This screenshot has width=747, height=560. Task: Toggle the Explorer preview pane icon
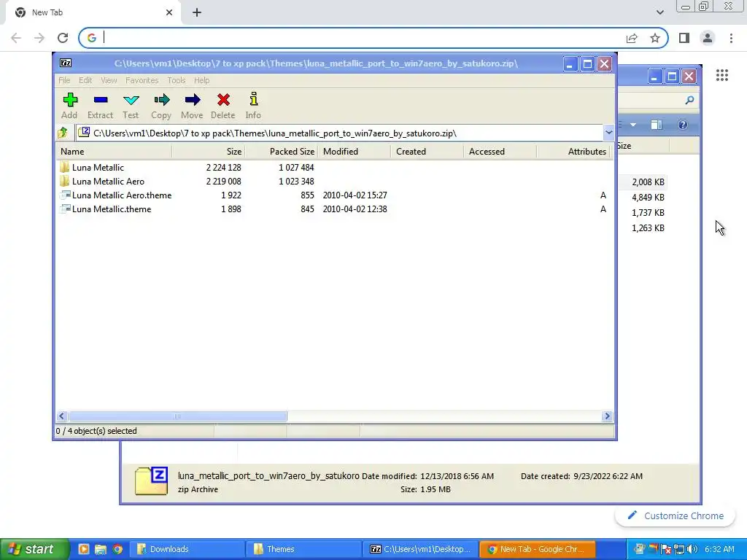point(657,125)
